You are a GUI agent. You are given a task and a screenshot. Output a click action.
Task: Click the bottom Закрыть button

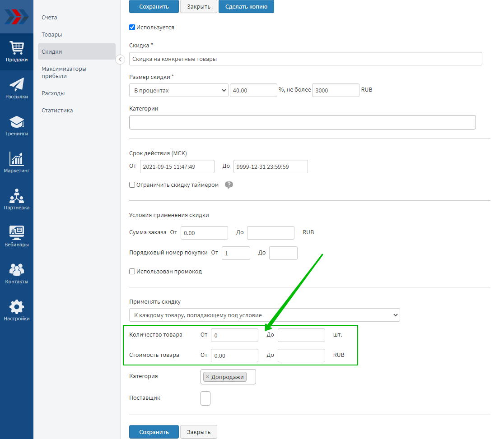point(199,432)
